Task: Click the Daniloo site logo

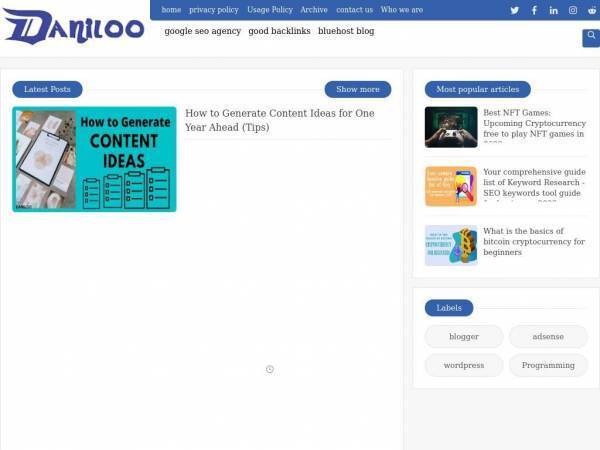Action: click(73, 27)
